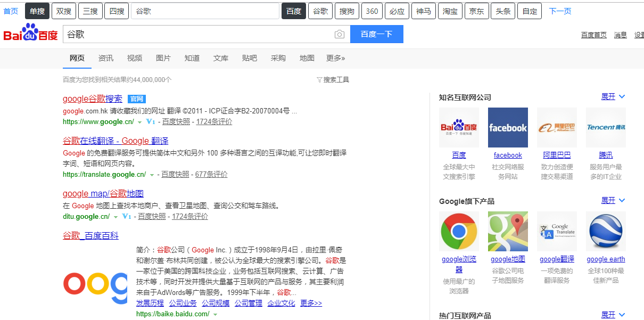The image size is (644, 320).
Task: Click the Baidu logo at top left
Action: point(31,33)
